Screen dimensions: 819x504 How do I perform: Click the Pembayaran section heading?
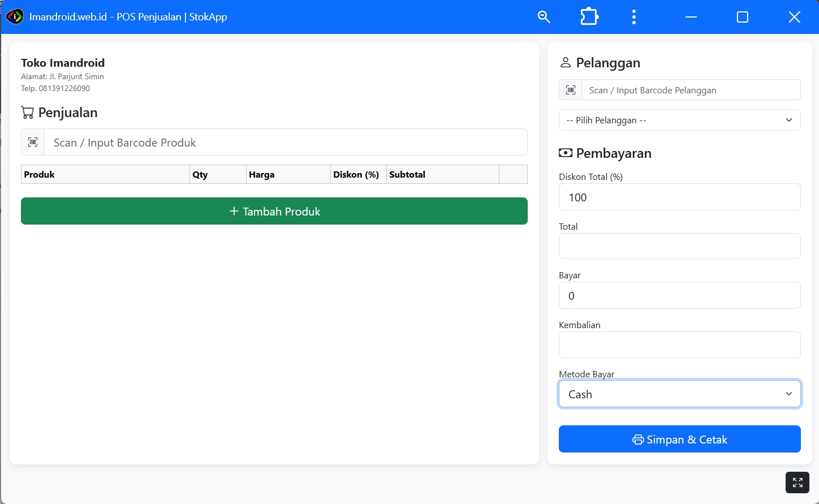tap(605, 153)
